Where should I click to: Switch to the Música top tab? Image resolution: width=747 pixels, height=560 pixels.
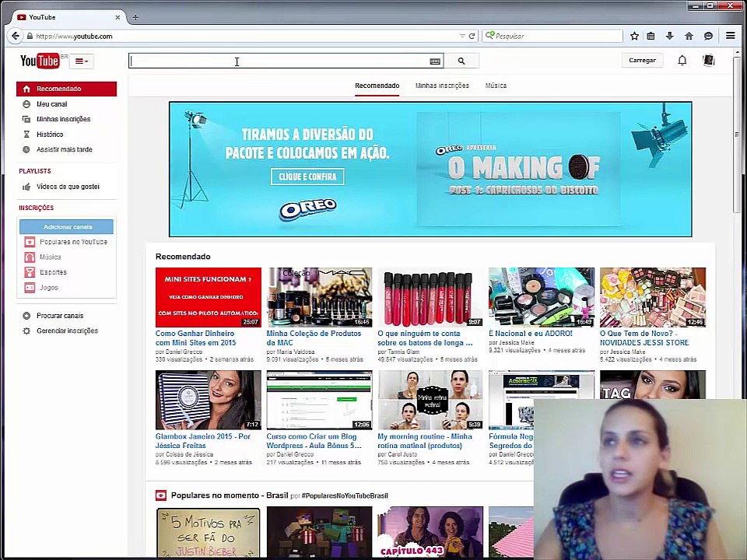[496, 86]
